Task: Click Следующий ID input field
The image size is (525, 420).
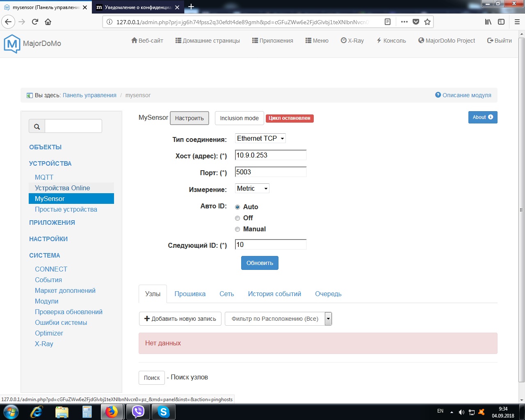Action: point(271,244)
